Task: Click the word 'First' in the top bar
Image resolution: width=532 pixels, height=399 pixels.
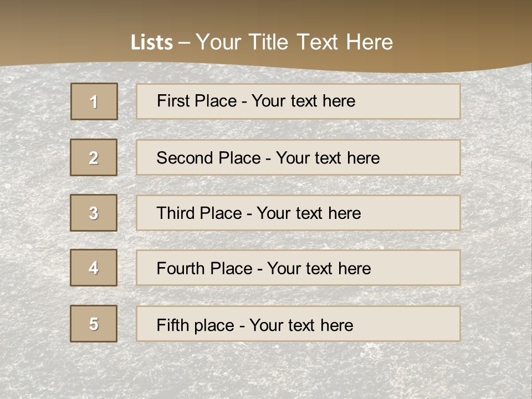Action: click(172, 101)
